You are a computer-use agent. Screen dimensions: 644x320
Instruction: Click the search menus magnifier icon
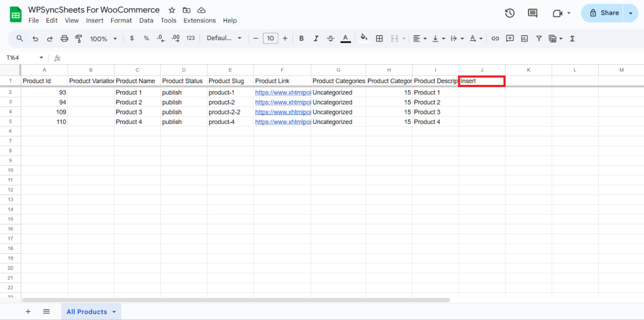tap(19, 38)
